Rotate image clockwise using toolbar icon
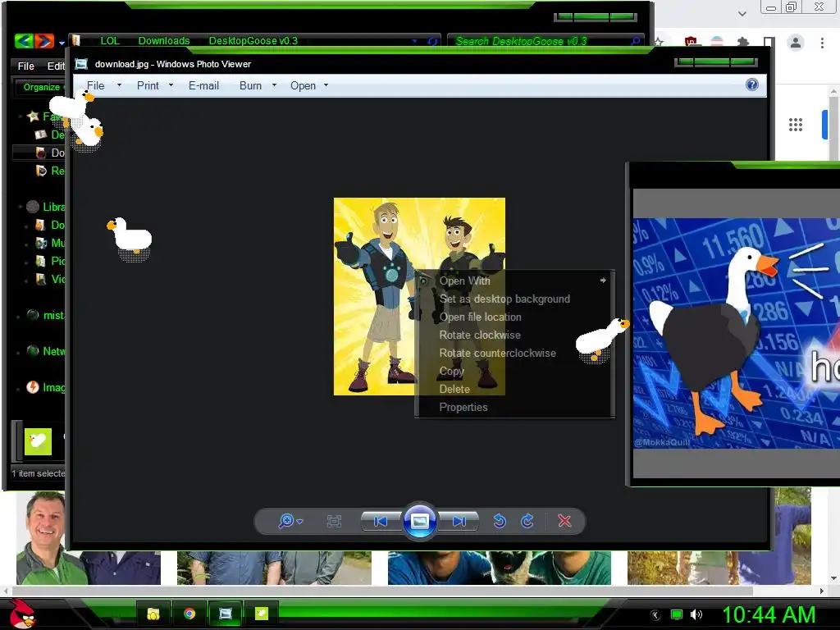Image resolution: width=840 pixels, height=630 pixels. click(527, 521)
